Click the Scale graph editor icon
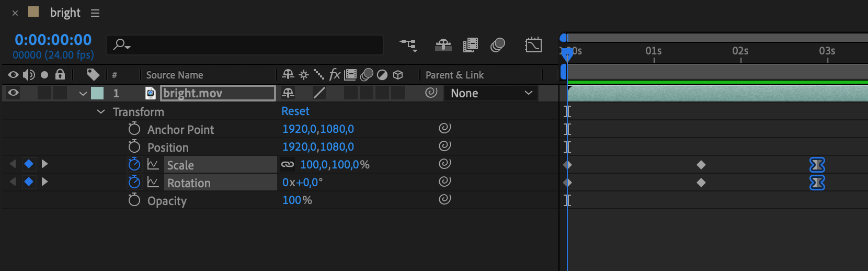Screen dimensions: 868x271 [153, 165]
